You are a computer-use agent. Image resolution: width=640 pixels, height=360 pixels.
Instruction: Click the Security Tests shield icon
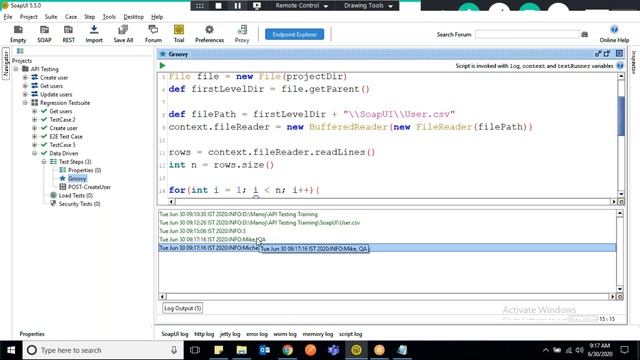click(x=53, y=204)
